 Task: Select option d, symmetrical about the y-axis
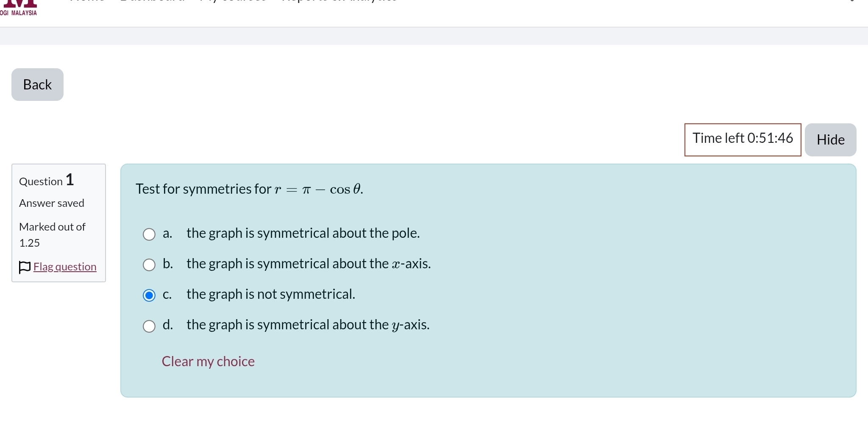pyautogui.click(x=149, y=326)
